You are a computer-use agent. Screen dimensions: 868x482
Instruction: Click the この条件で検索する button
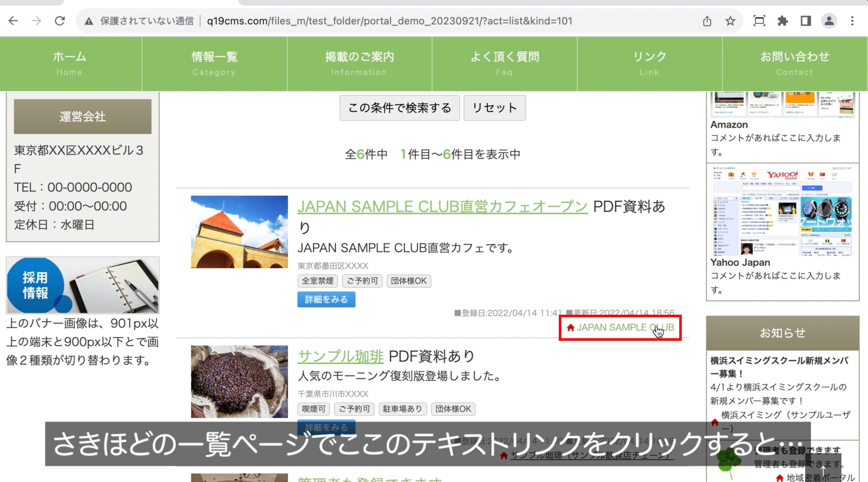coord(399,108)
